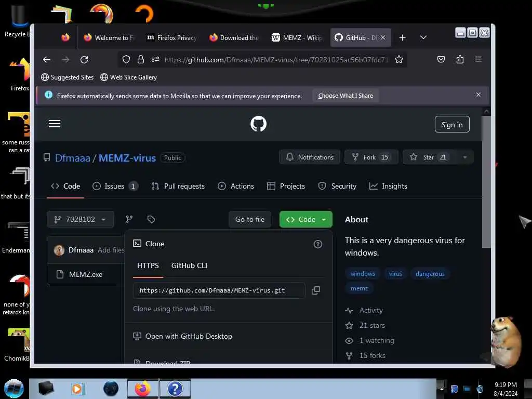
Task: Open the Pull requests tab
Action: pyautogui.click(x=178, y=187)
